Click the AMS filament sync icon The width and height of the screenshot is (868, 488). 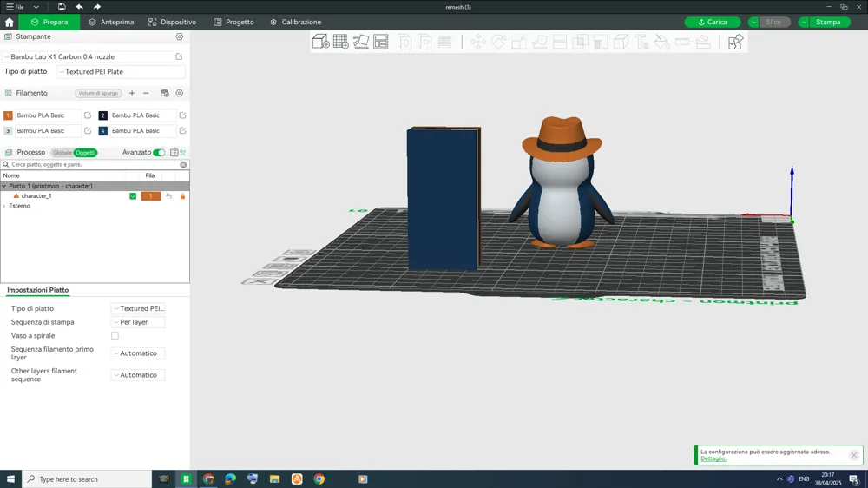164,93
